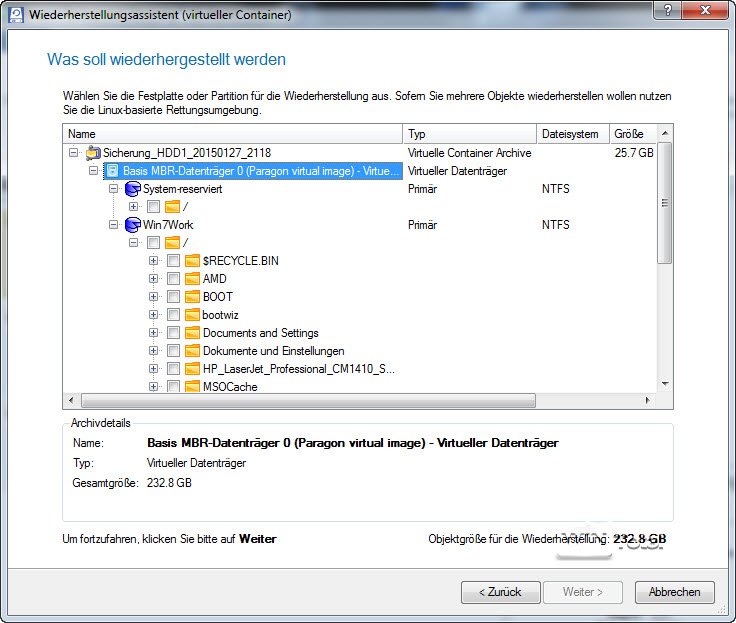Click the MSOCache folder name
The image size is (736, 623).
230,387
